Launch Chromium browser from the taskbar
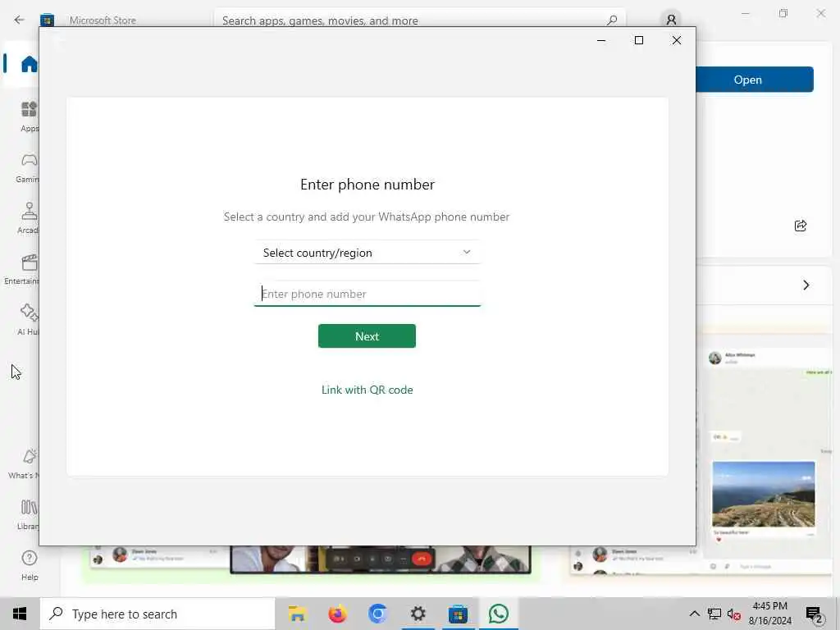 click(x=377, y=614)
